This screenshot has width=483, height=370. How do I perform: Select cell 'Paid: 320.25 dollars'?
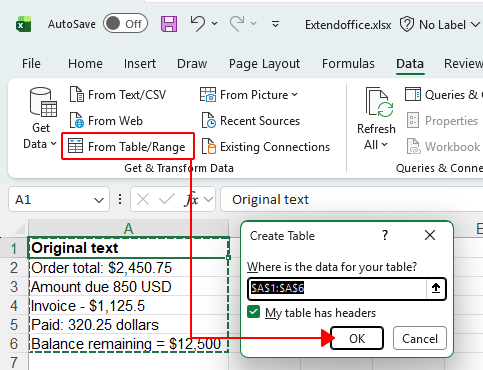[129, 325]
